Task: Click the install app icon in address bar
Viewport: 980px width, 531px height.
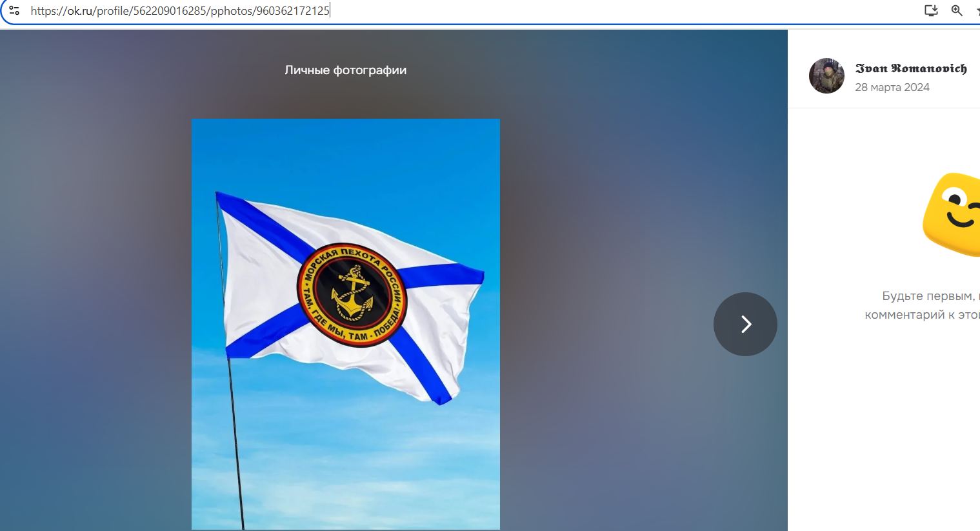Action: 930,10
